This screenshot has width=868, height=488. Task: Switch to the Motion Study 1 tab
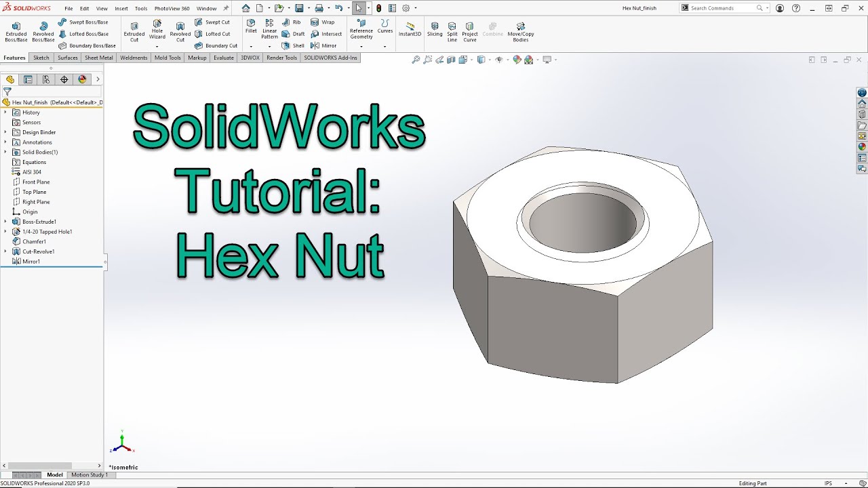[x=90, y=474]
